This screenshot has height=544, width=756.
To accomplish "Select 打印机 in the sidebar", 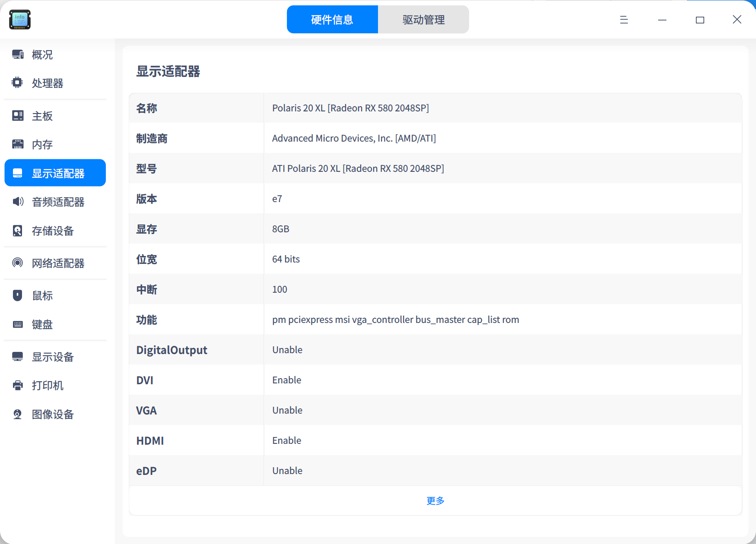I will [55, 385].
